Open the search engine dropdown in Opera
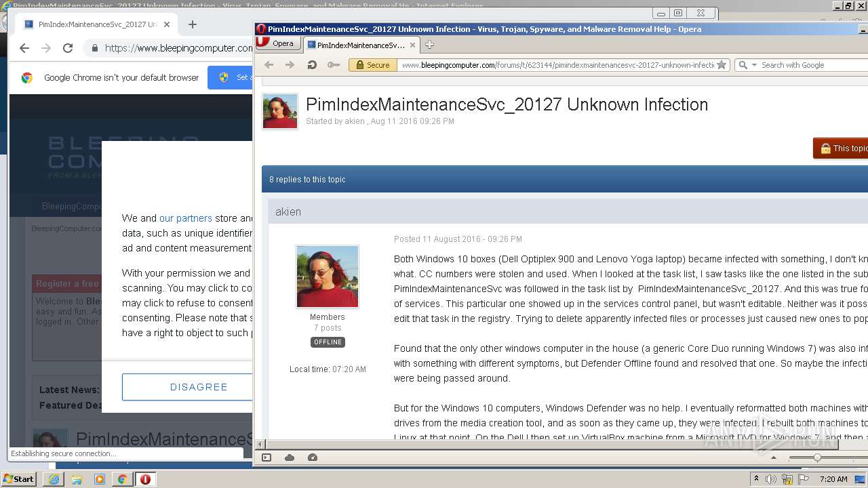The width and height of the screenshot is (868, 488). point(747,65)
